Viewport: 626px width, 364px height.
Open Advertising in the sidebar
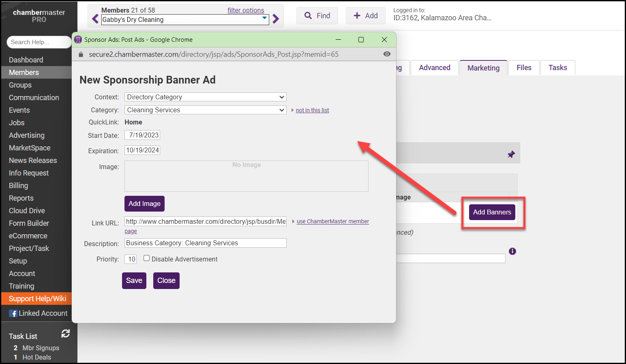coord(27,135)
